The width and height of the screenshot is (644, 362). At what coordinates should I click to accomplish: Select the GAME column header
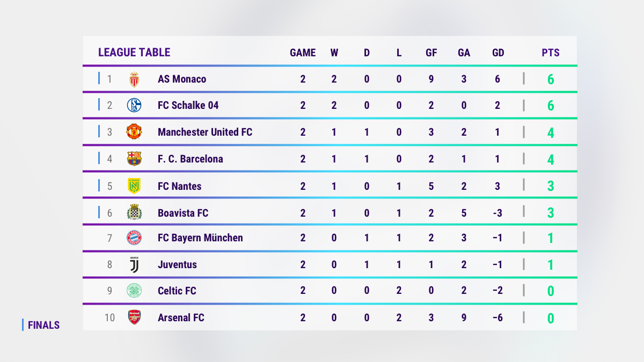tap(303, 53)
